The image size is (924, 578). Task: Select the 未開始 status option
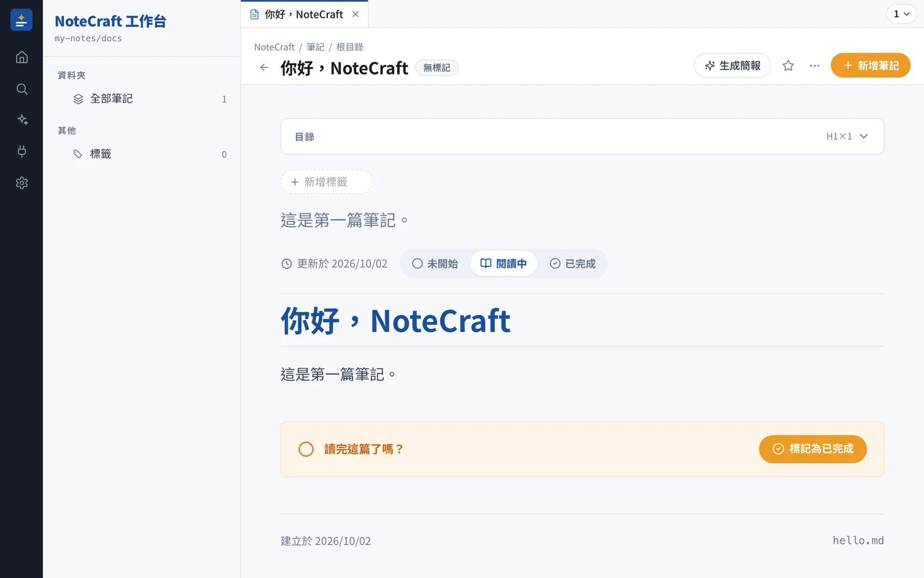[435, 264]
